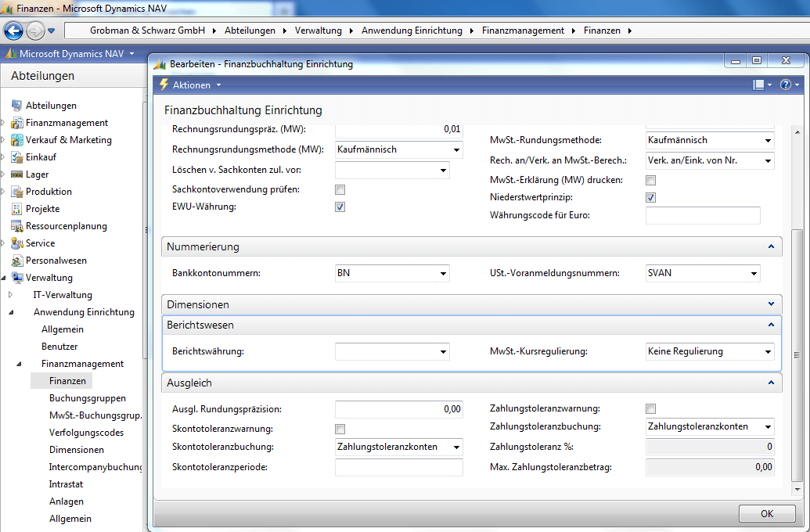
Task: Click the Rechnungsrundungspräz. (MW) field
Action: (399, 130)
